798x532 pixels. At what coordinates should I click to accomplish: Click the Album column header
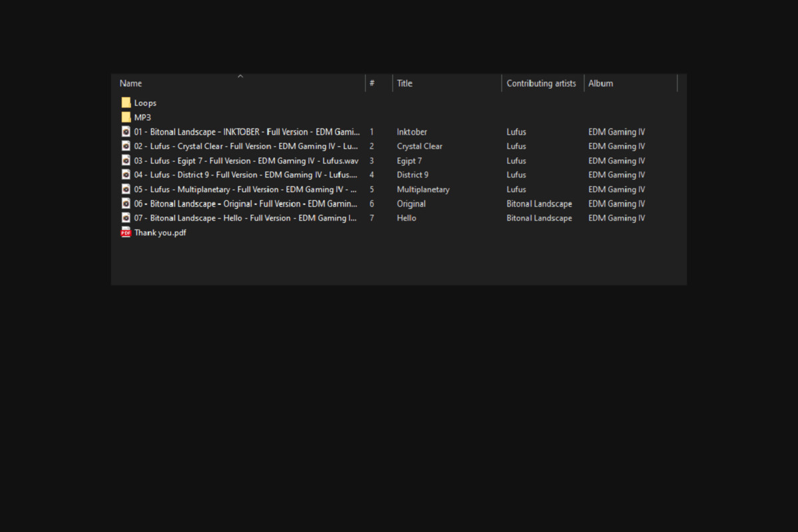coord(600,83)
